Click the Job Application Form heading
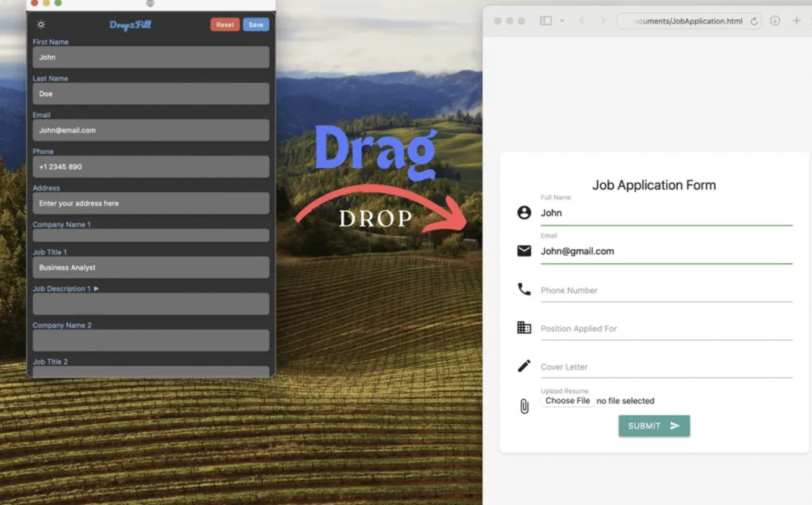Viewport: 812px width, 505px height. [x=654, y=185]
